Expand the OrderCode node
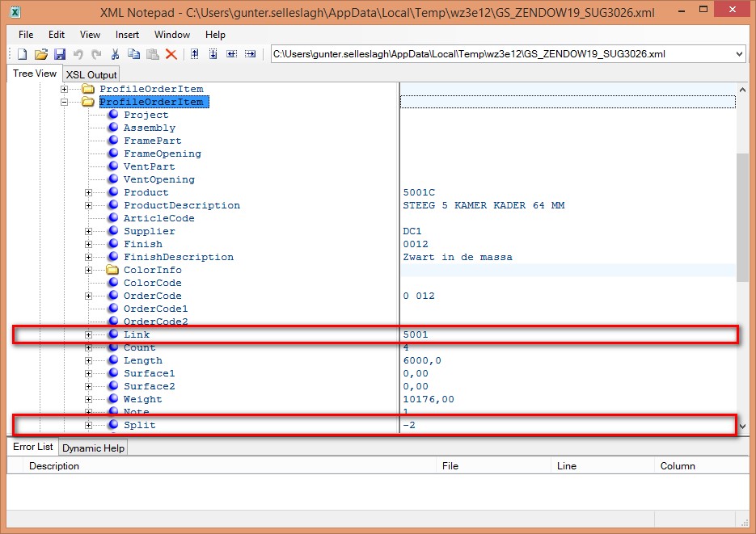This screenshot has height=534, width=756. point(88,296)
